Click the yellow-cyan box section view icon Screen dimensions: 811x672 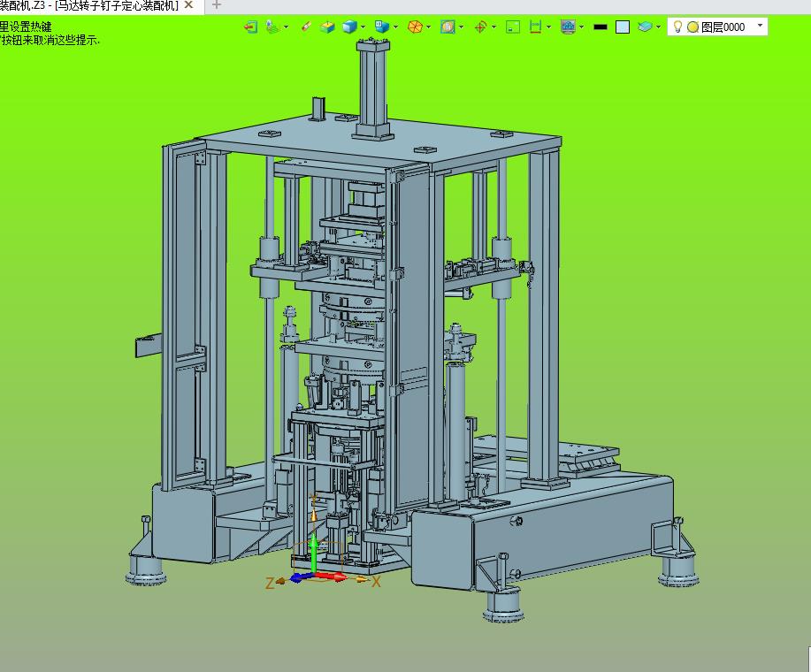pos(327,27)
